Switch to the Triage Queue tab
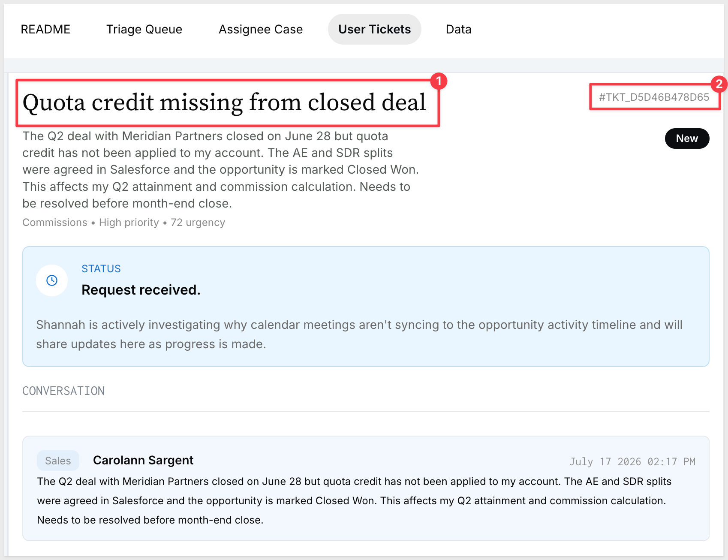Screen dimensions: 728x560 point(144,29)
